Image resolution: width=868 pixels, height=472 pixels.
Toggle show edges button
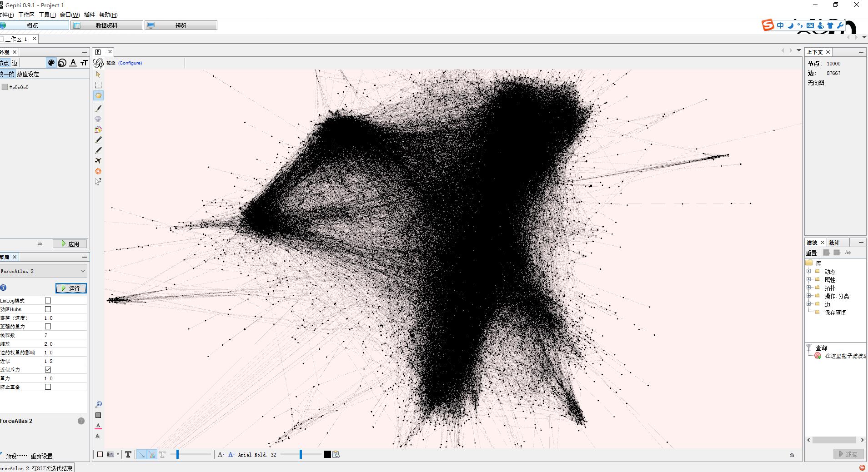coord(141,454)
